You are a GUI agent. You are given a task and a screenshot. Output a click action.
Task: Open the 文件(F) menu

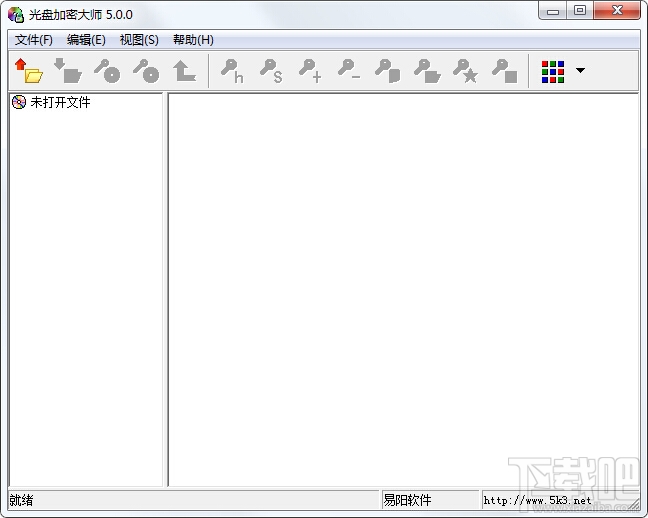pos(33,40)
